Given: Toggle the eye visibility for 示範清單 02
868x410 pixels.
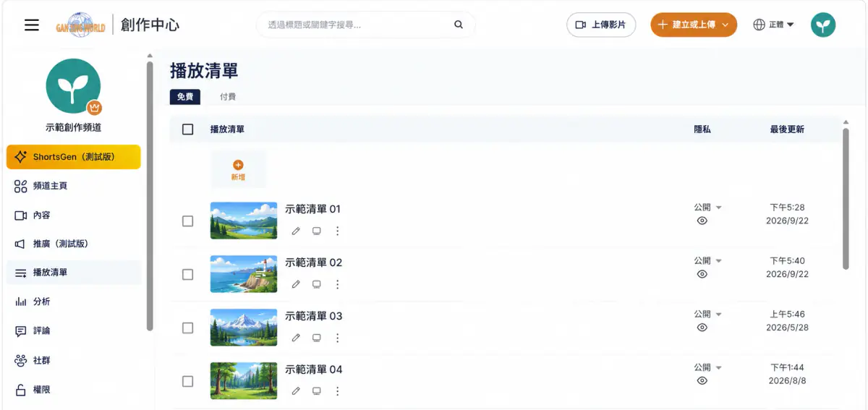Looking at the screenshot, I should coord(702,275).
